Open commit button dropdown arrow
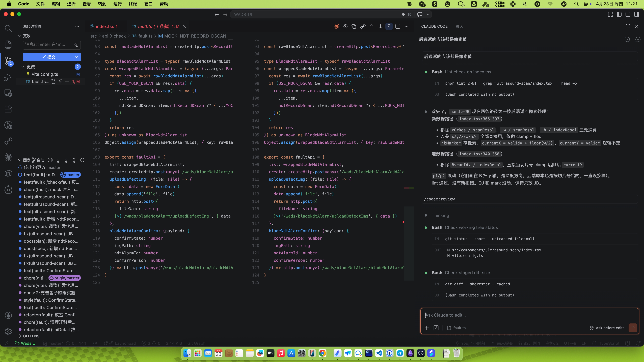644x362 pixels. tap(76, 57)
